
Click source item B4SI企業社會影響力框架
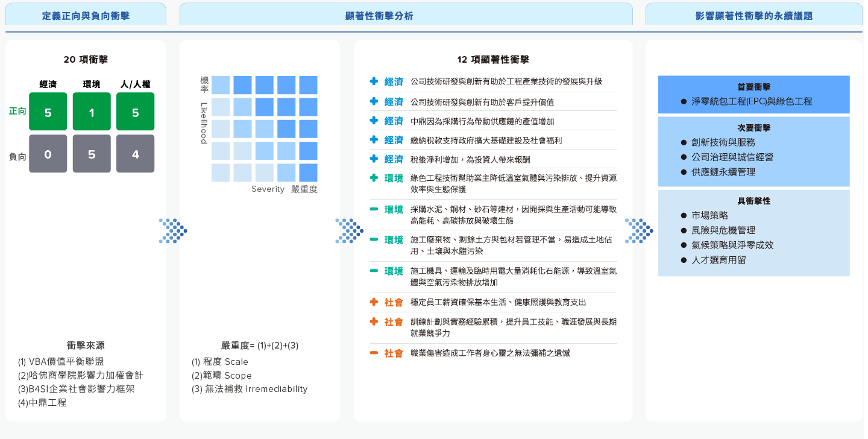click(77, 389)
